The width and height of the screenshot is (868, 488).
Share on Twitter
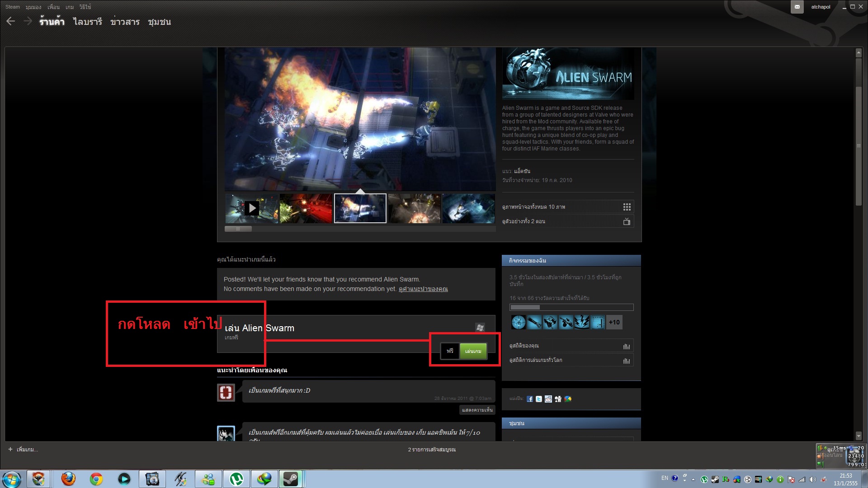[539, 399]
